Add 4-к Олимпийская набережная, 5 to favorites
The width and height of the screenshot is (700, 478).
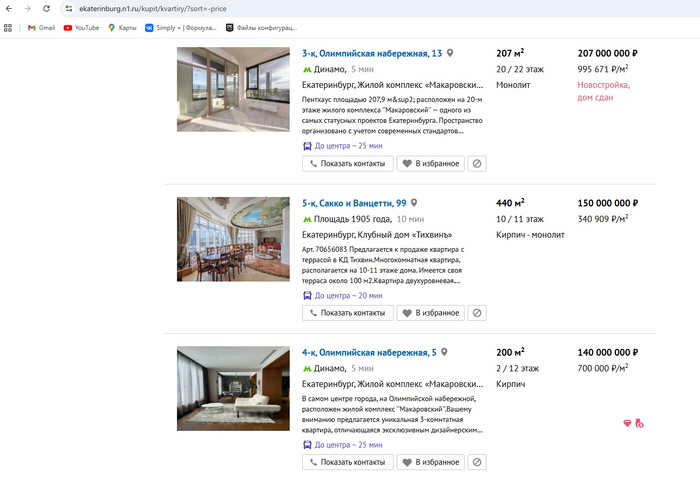(x=430, y=463)
